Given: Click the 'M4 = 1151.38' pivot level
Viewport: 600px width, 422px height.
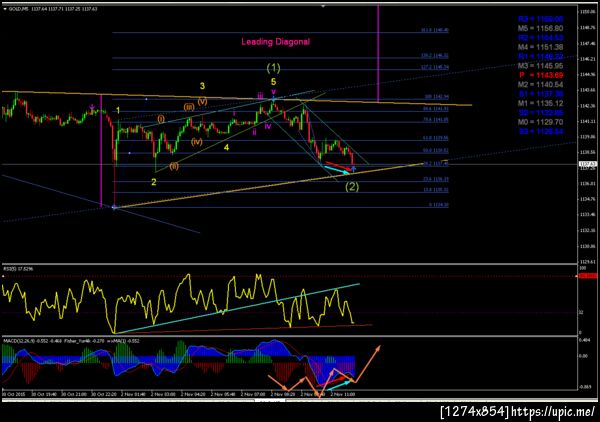Looking at the screenshot, I should [x=540, y=47].
